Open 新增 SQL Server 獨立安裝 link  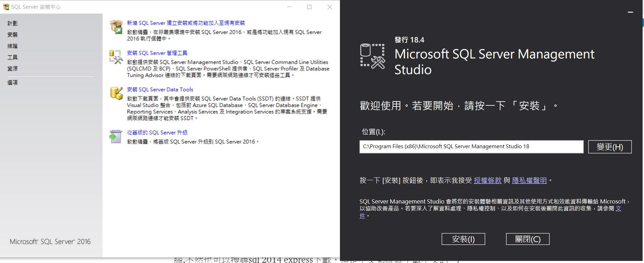pyautogui.click(x=186, y=23)
